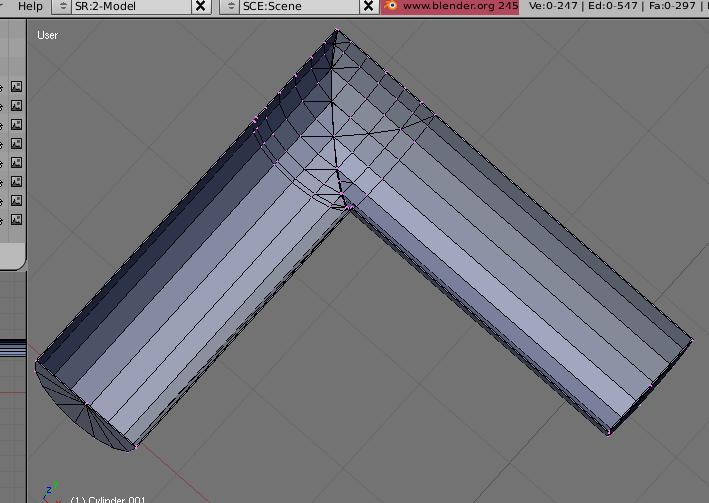This screenshot has height=503, width=709.
Task: Click the XYZ axis indicator icon in viewport
Action: tap(51, 493)
